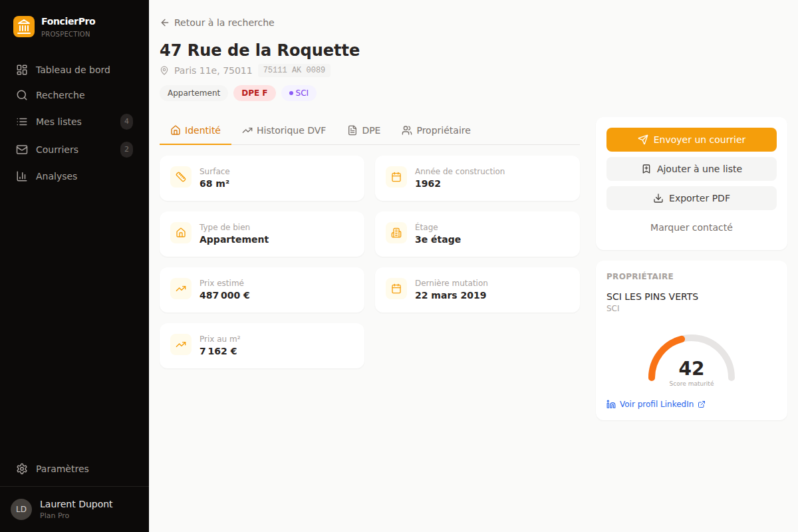
Task: Switch to the Historique DVF tab
Action: point(284,130)
